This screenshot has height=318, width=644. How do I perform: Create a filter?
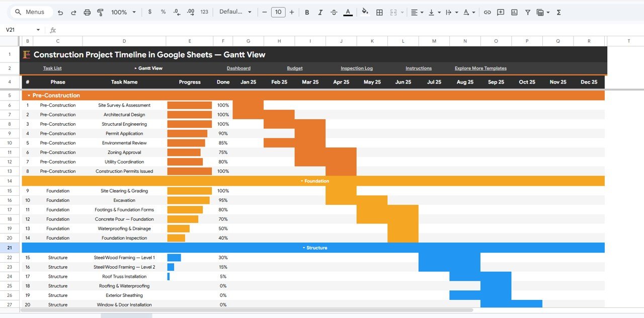coord(527,12)
